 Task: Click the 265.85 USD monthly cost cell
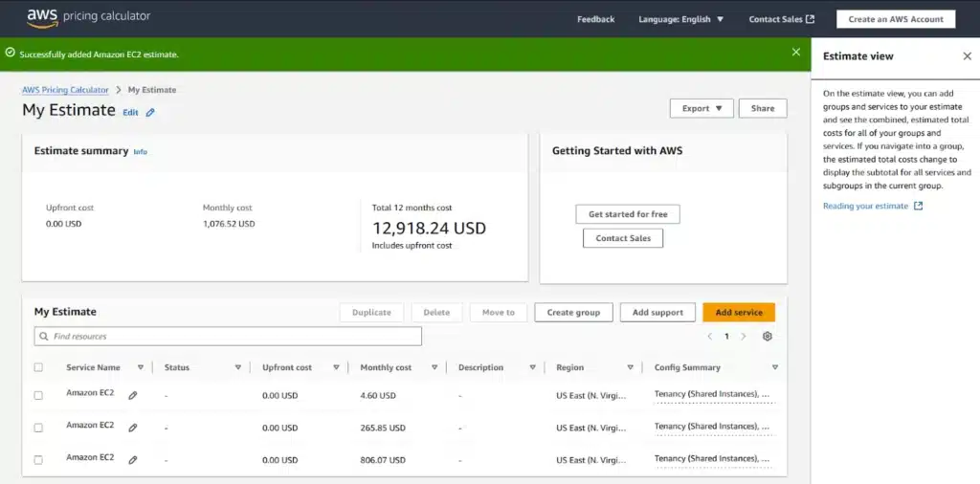pos(383,428)
